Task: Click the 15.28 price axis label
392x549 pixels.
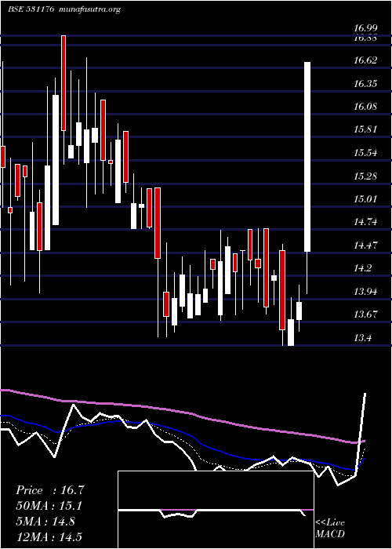Action: [365, 176]
